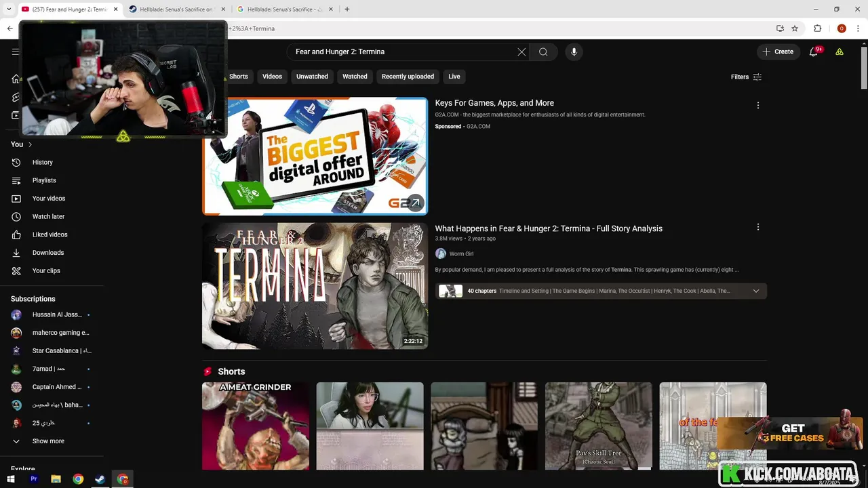The image size is (868, 488).
Task: Open Keys For Games, Apps, and More title
Action: click(494, 103)
